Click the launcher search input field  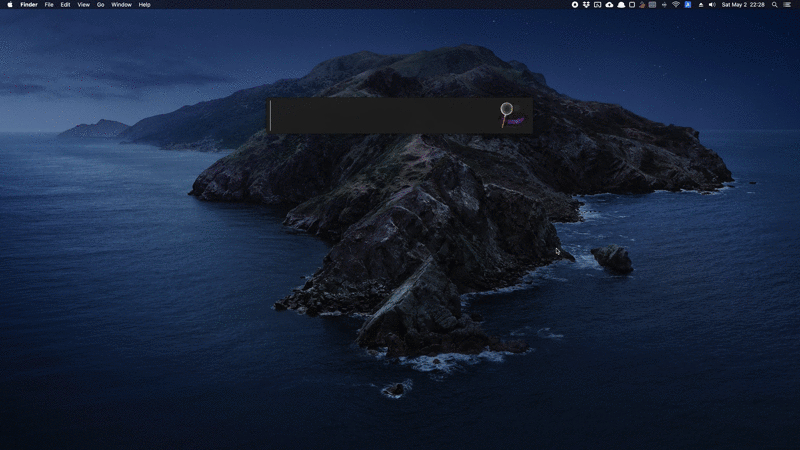tap(383, 116)
